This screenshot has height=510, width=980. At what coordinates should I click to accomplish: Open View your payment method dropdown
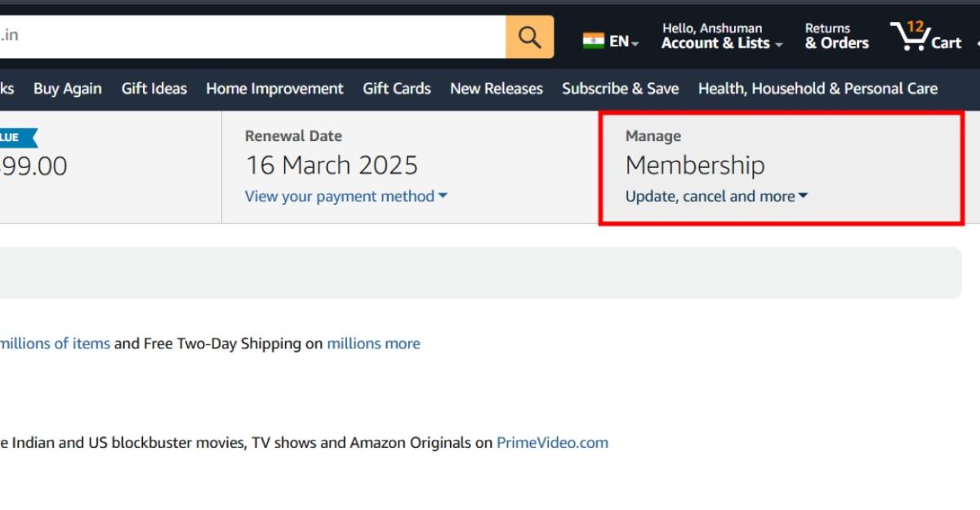[345, 196]
